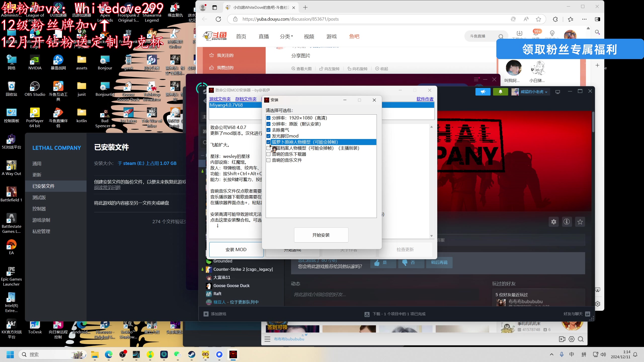
Task: Click the 阅读常见问题 link
Action: (107, 188)
